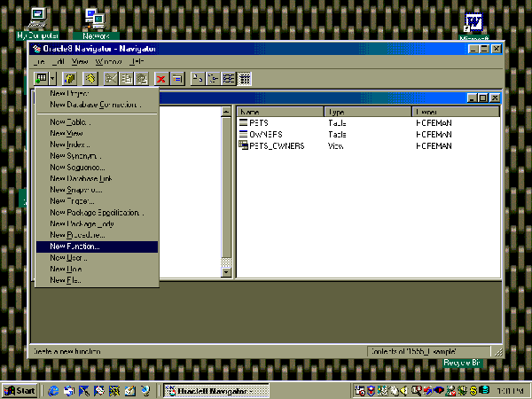Image resolution: width=532 pixels, height=399 pixels.
Task: Choose New Package Body entry
Action: pos(97,224)
